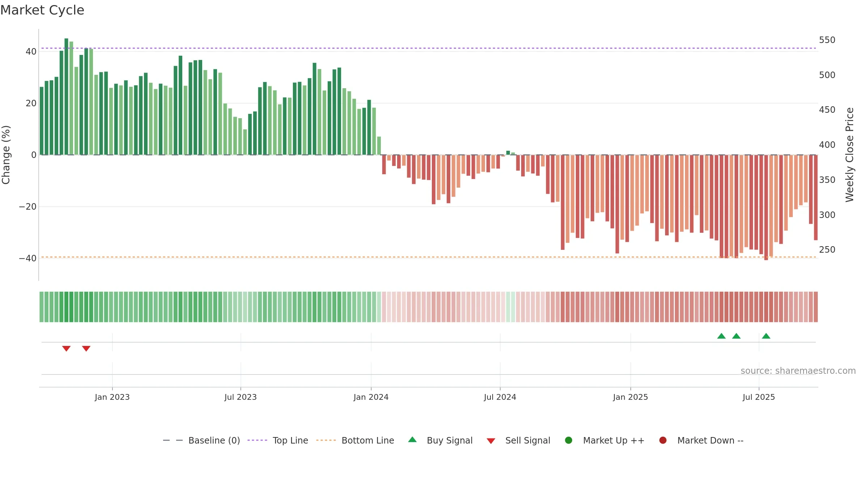
Task: Click the 40 change axis label
Action: click(31, 52)
